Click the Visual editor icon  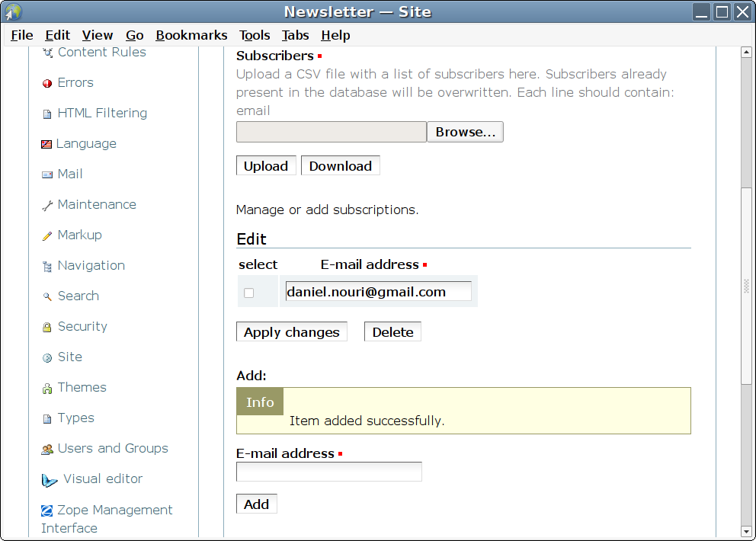point(50,480)
